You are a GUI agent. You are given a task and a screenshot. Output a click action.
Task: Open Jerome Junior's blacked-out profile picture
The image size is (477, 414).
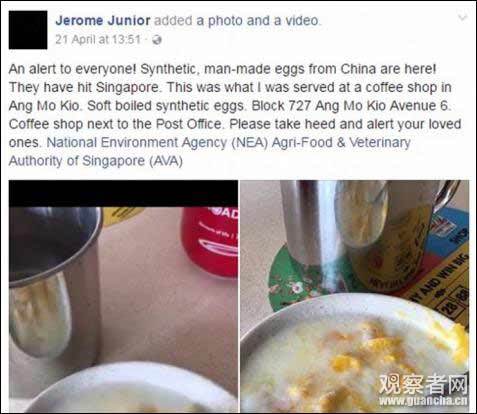pyautogui.click(x=28, y=30)
